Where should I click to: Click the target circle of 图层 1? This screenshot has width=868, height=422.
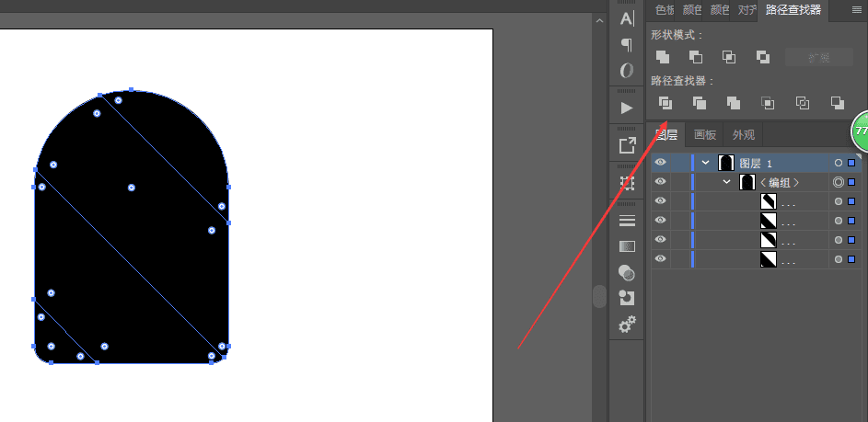point(839,163)
